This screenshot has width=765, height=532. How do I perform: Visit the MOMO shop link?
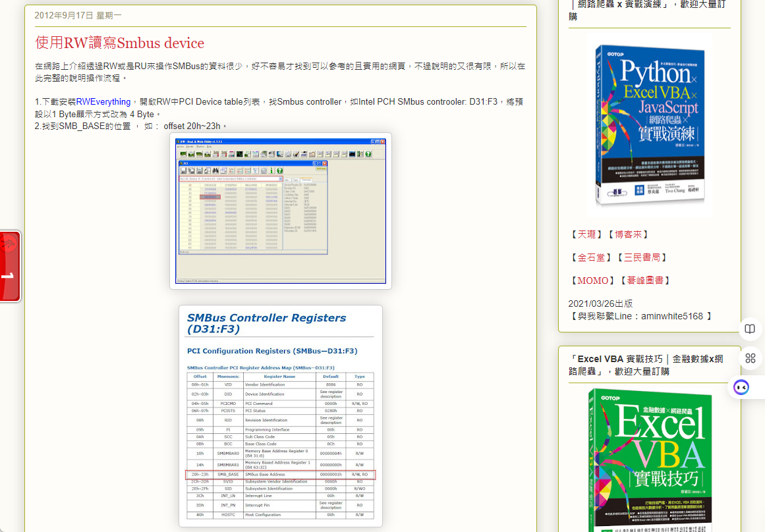click(593, 280)
